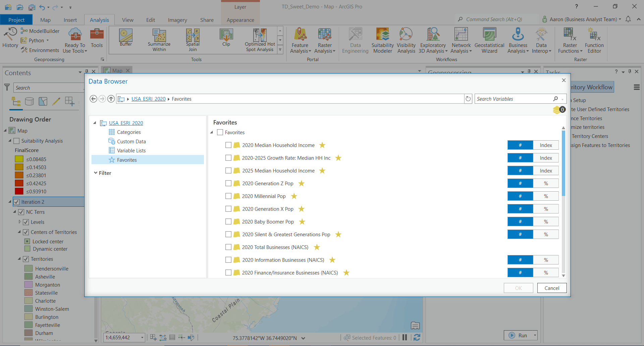This screenshot has height=346, width=644.
Task: Select Variable Lists in browser tree
Action: tap(131, 150)
